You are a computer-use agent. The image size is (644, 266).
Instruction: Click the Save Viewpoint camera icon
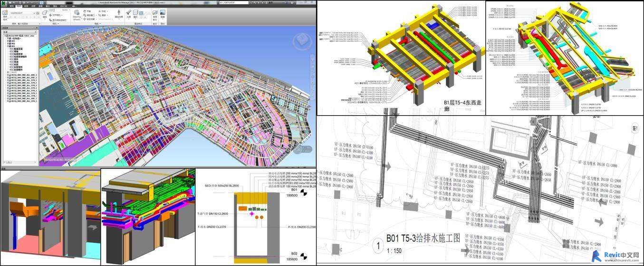coord(5,12)
